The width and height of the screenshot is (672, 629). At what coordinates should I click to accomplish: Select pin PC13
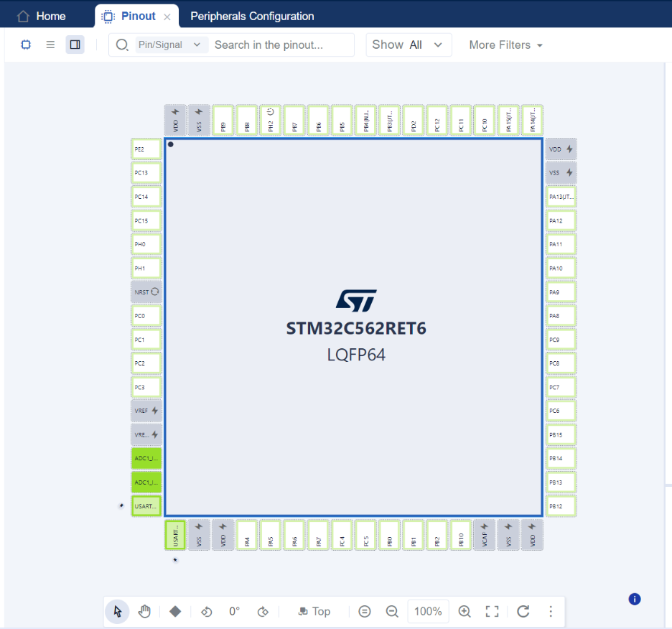146,173
